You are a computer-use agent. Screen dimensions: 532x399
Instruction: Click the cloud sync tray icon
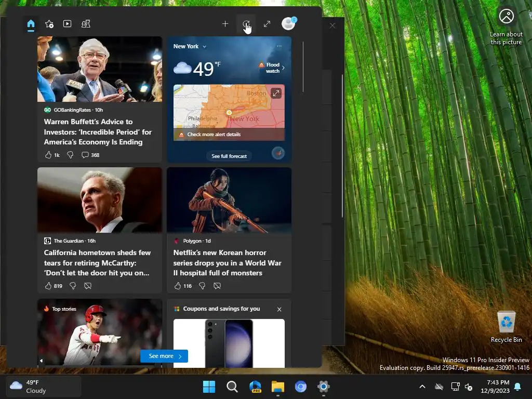pyautogui.click(x=439, y=387)
